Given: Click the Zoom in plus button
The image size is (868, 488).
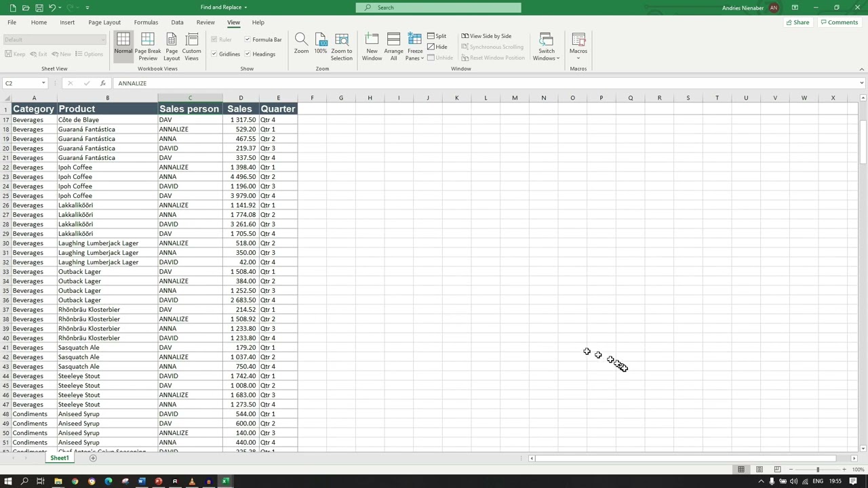Looking at the screenshot, I should 844,469.
